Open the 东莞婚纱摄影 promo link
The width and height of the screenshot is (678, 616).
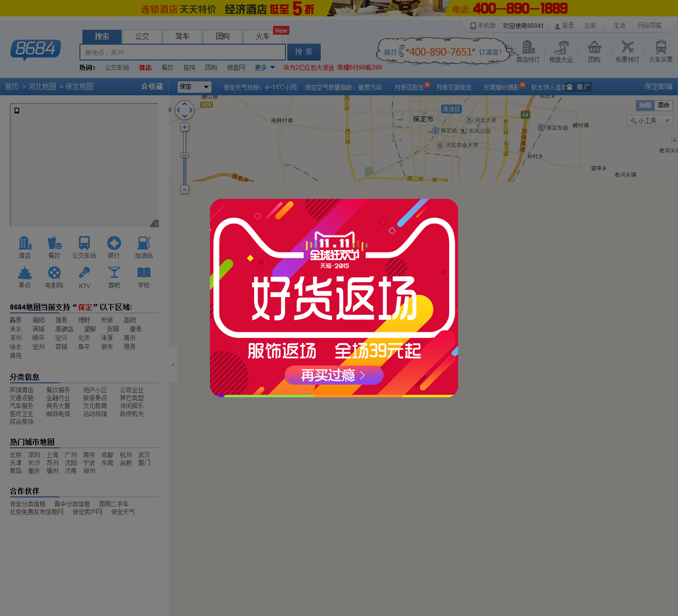[502, 87]
